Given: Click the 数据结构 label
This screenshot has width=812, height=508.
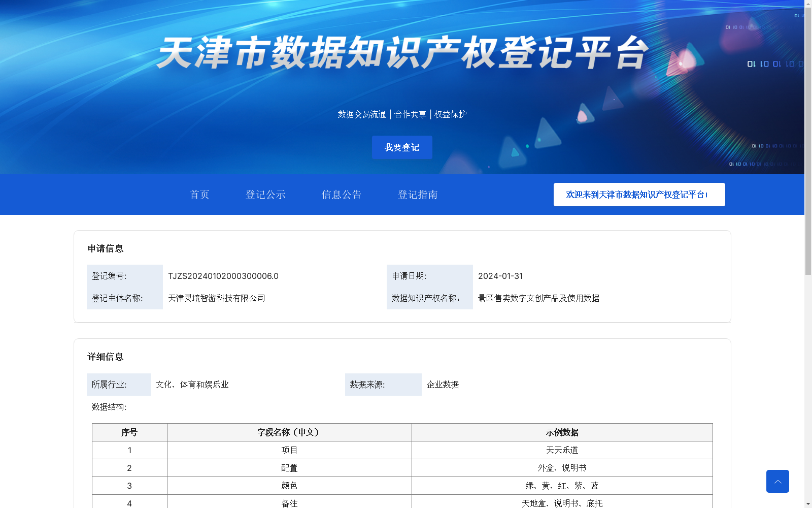Looking at the screenshot, I should coord(109,407).
